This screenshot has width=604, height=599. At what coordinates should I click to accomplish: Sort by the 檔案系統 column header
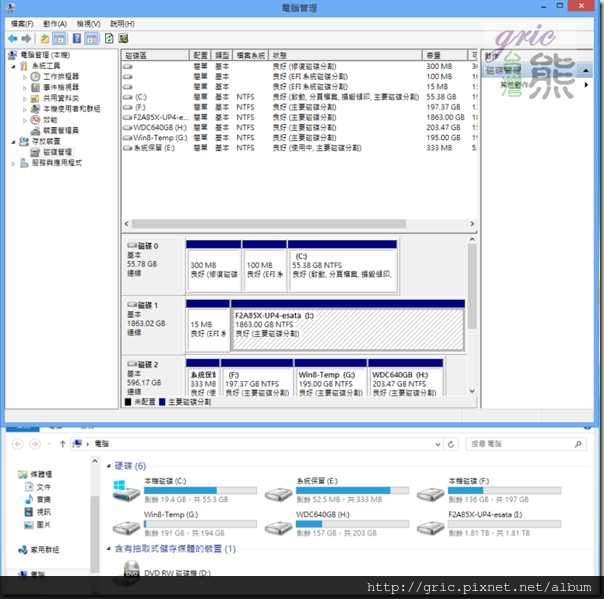250,55
